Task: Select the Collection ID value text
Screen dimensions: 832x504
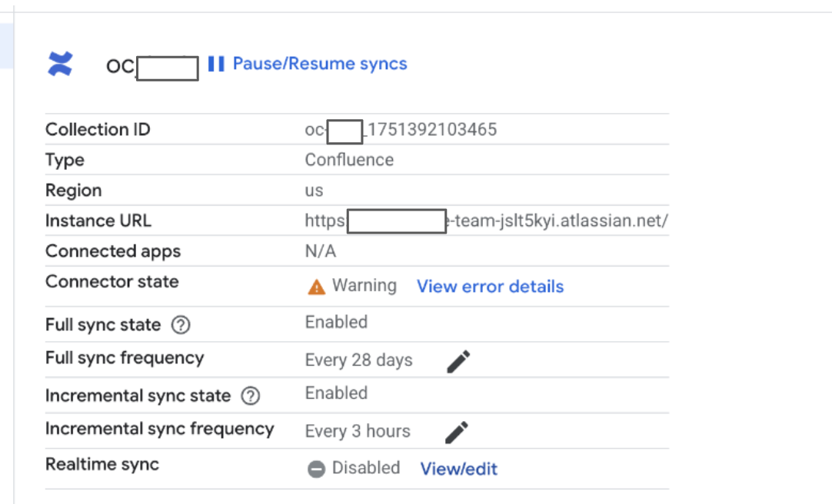Action: point(400,129)
